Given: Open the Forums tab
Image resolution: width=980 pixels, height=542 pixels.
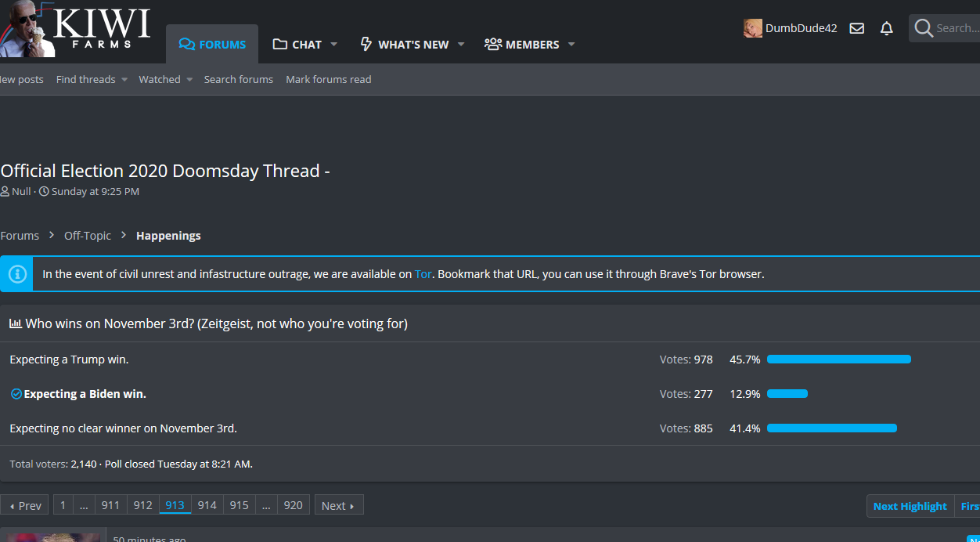Looking at the screenshot, I should (x=212, y=45).
